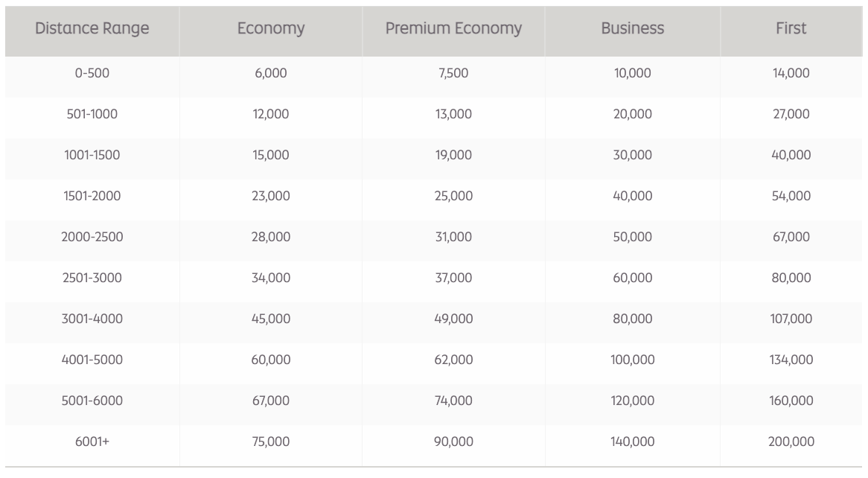
Task: Click the Distance Range column header
Action: point(92,29)
